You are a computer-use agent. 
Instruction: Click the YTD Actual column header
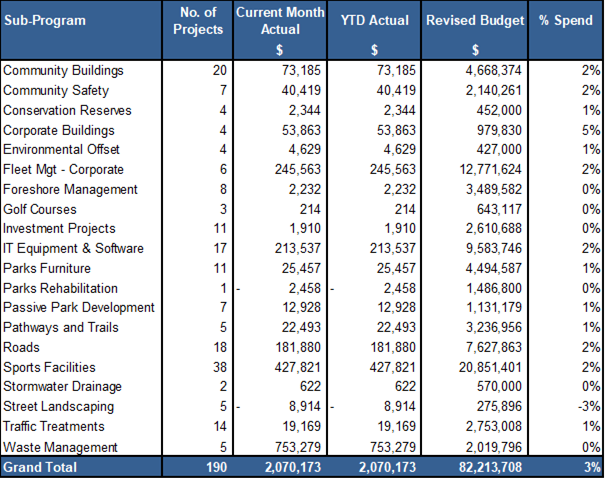[x=374, y=20]
